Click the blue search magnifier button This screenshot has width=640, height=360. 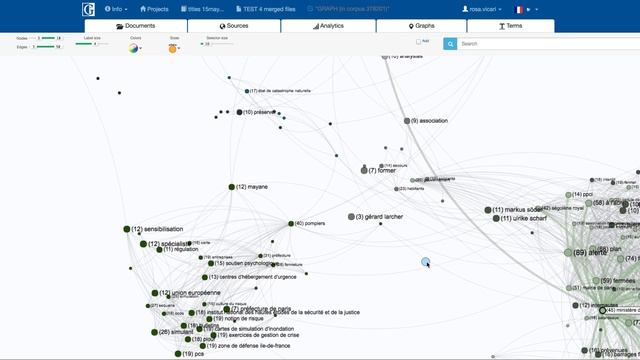click(x=450, y=44)
